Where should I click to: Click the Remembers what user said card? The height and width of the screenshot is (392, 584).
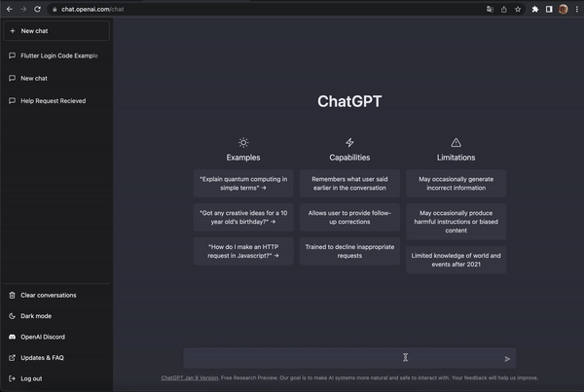pos(349,183)
